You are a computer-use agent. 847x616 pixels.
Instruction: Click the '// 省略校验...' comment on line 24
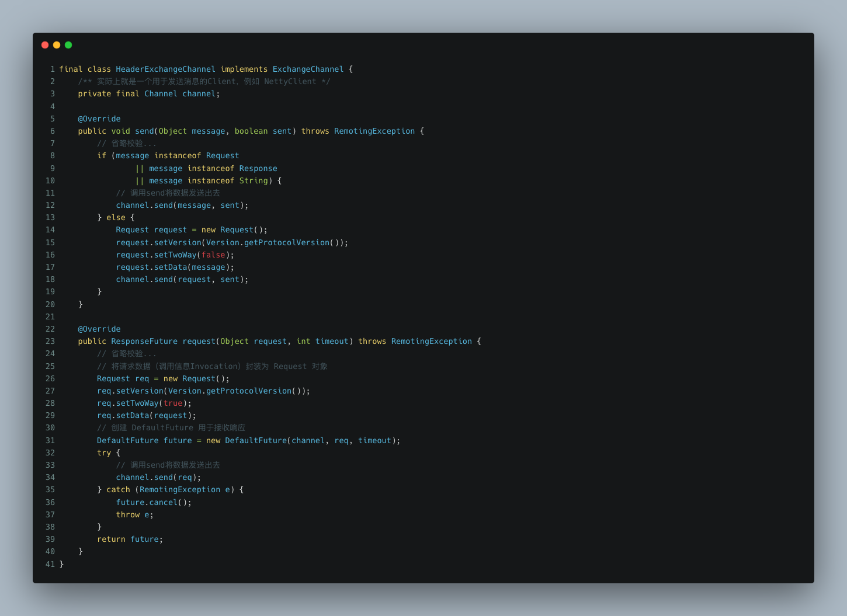coord(127,353)
